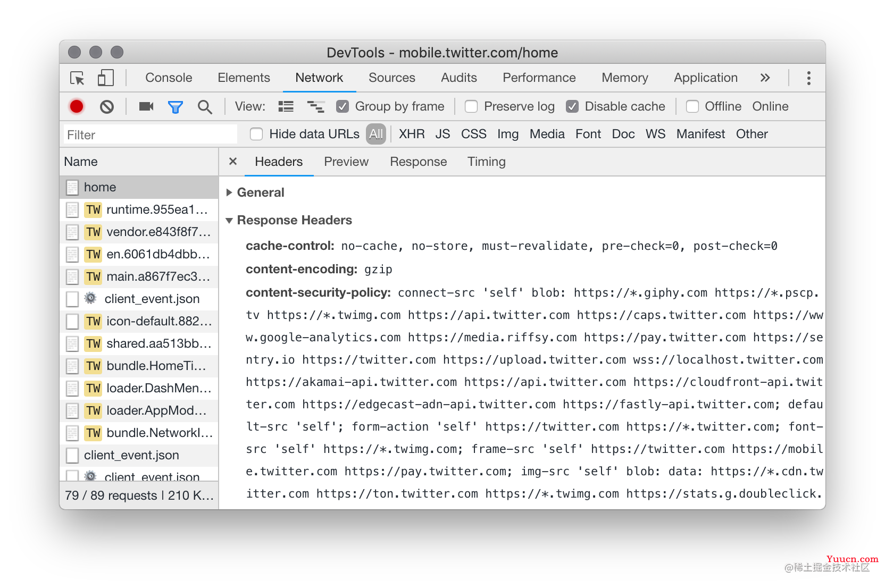
Task: Go to the Performance tab
Action: 539,78
